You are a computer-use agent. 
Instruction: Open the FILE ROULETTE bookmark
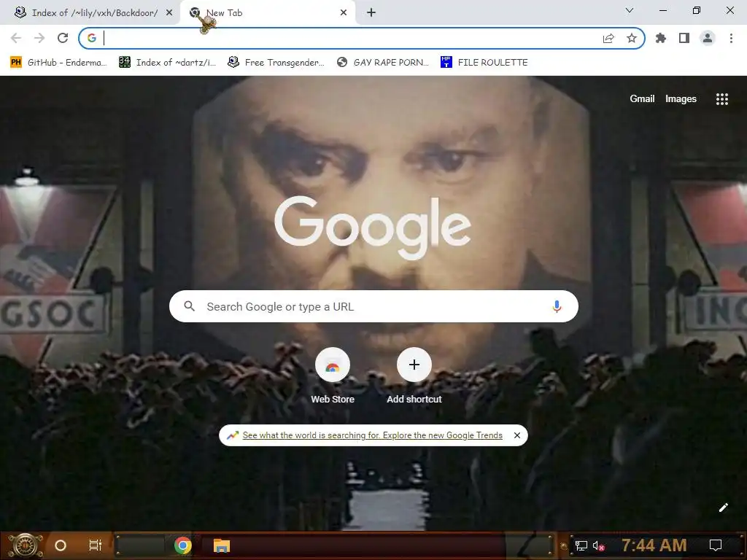click(x=484, y=63)
